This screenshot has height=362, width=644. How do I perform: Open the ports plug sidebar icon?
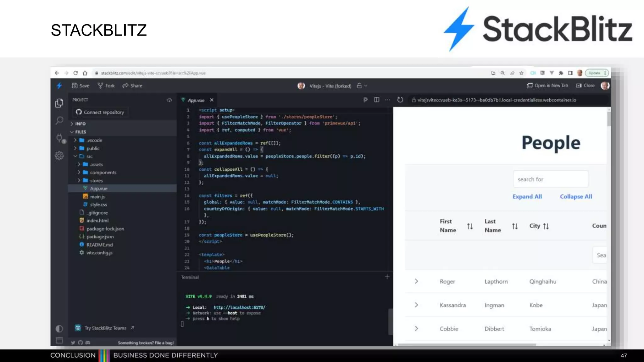[59, 138]
